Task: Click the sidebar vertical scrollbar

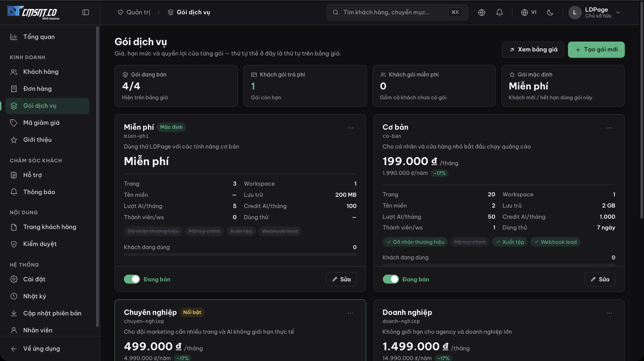Action: 97,176
